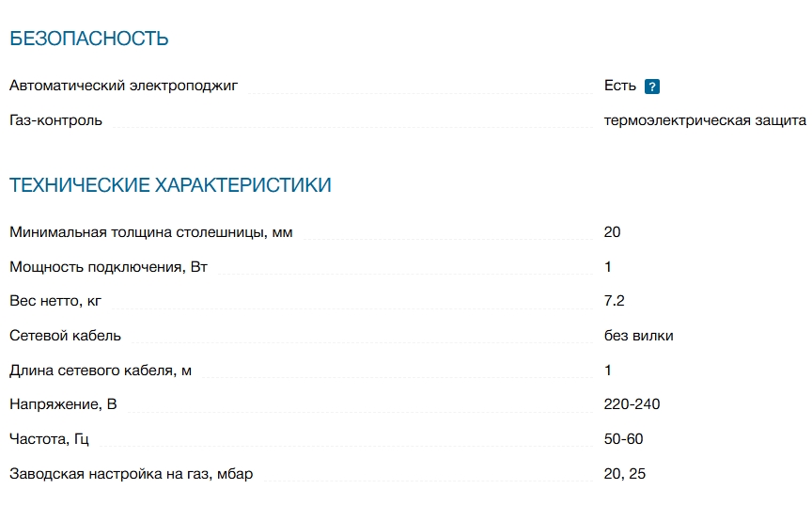This screenshot has width=812, height=505.
Task: Click the Газ-контроль label
Action: pos(56,120)
